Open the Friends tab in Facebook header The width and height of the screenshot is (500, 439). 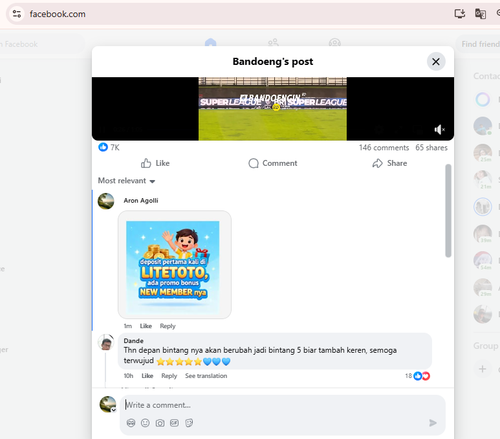[273, 42]
